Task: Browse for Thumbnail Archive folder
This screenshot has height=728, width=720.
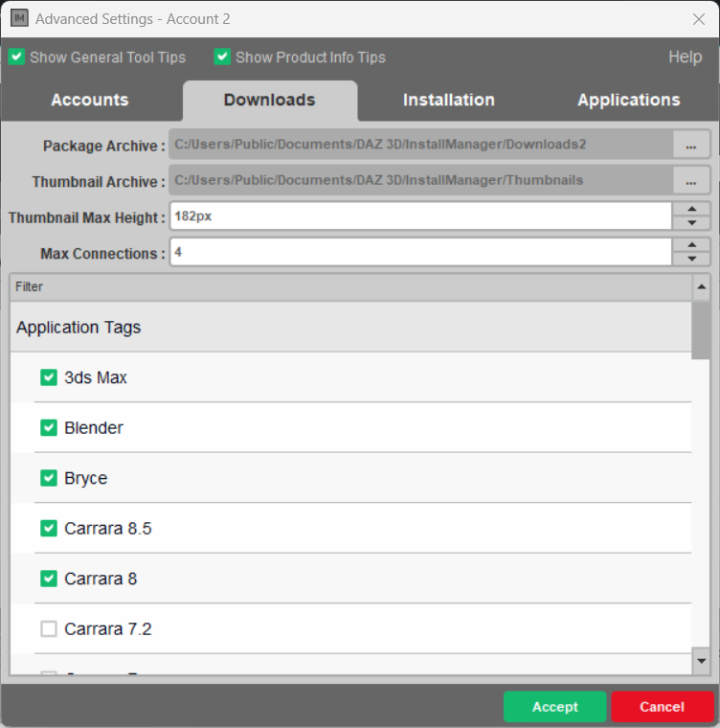Action: pyautogui.click(x=691, y=181)
